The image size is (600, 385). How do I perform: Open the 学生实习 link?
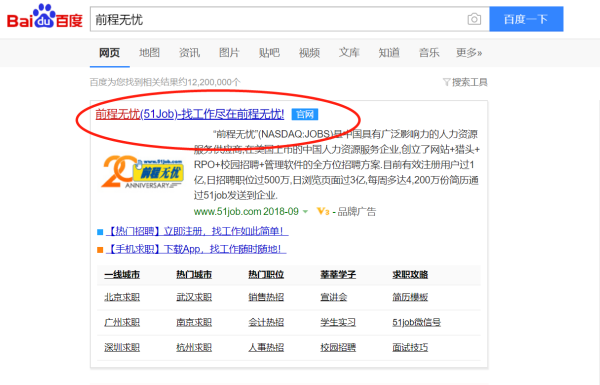click(x=338, y=322)
